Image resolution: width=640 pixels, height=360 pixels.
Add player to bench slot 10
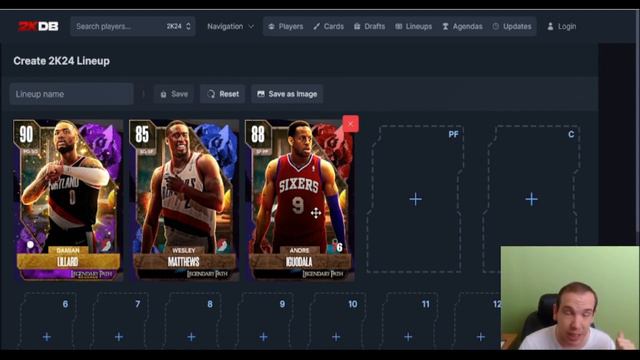click(x=336, y=337)
